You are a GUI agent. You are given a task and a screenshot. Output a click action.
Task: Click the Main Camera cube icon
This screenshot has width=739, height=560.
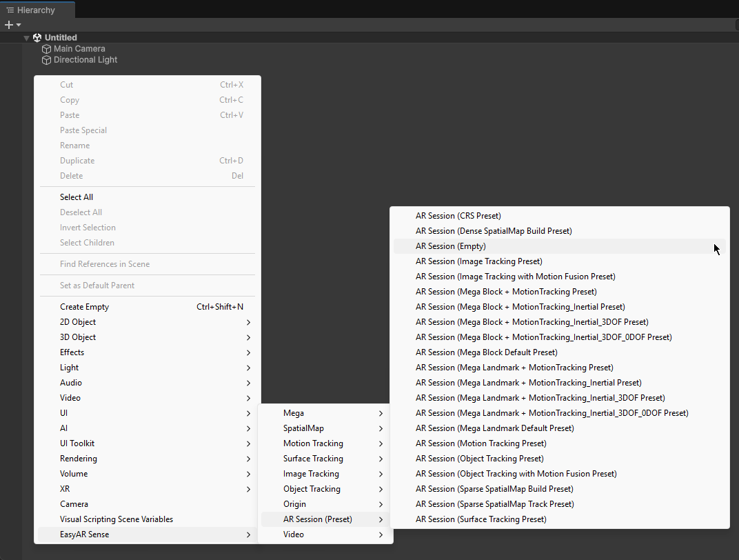click(x=46, y=49)
